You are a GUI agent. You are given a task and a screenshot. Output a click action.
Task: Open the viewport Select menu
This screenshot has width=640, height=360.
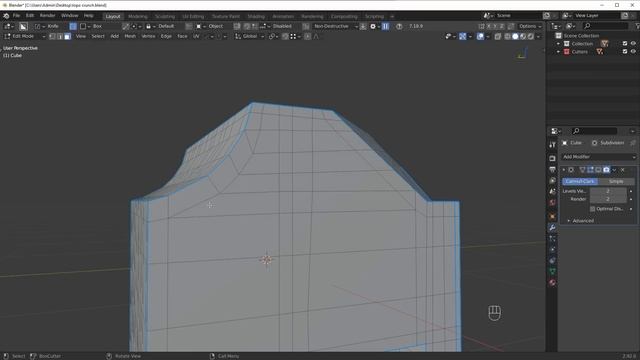(98, 36)
